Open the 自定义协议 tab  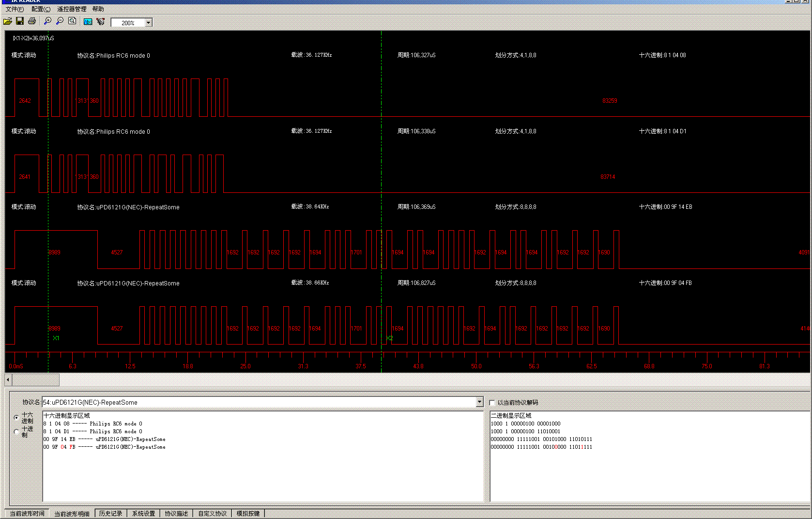[212, 514]
